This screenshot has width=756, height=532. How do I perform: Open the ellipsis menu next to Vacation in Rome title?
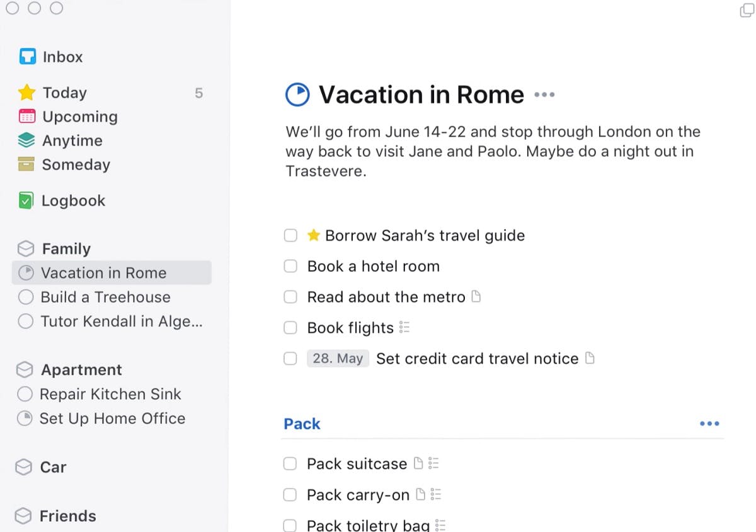[544, 95]
